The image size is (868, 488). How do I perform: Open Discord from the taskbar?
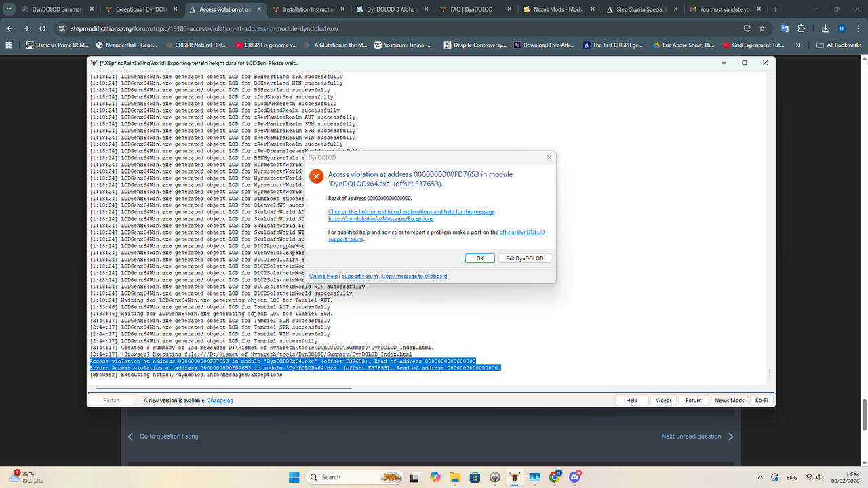575,477
